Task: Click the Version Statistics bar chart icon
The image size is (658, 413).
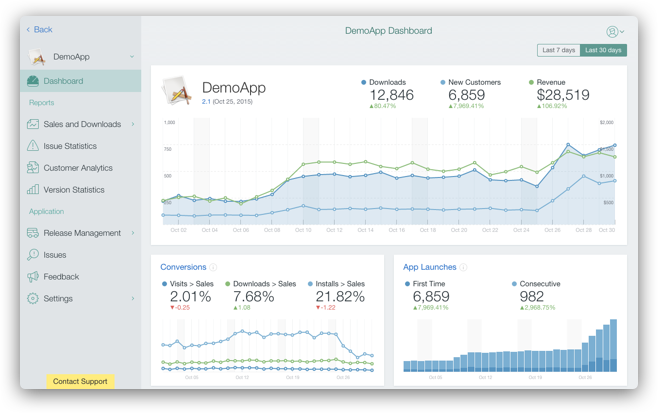Action: tap(33, 189)
